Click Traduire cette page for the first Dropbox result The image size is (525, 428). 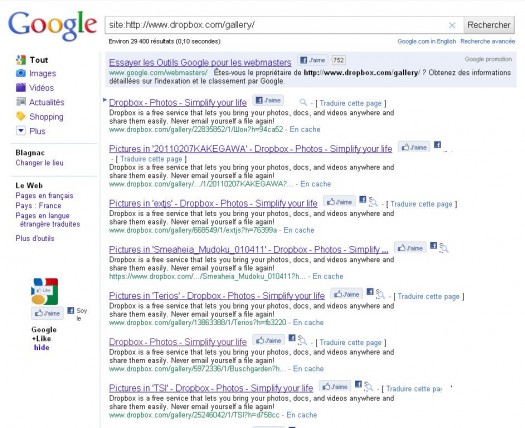coord(351,103)
